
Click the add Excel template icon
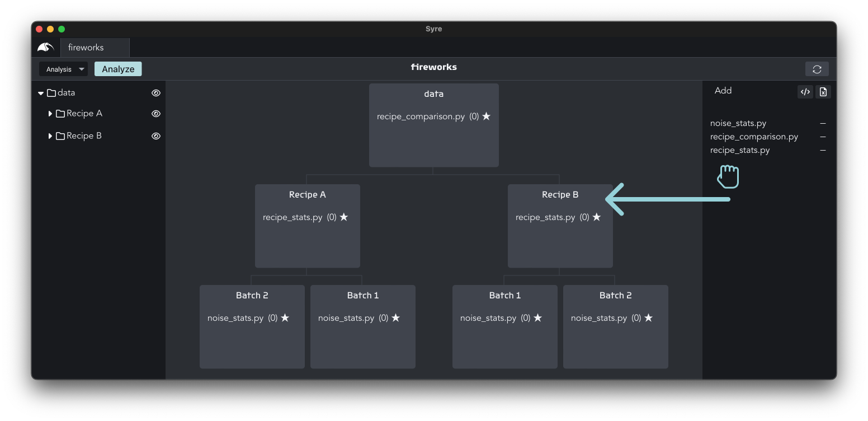(x=823, y=92)
